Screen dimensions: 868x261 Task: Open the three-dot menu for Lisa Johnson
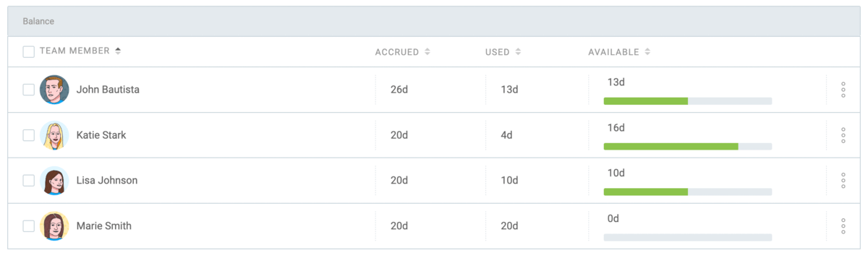pyautogui.click(x=843, y=181)
